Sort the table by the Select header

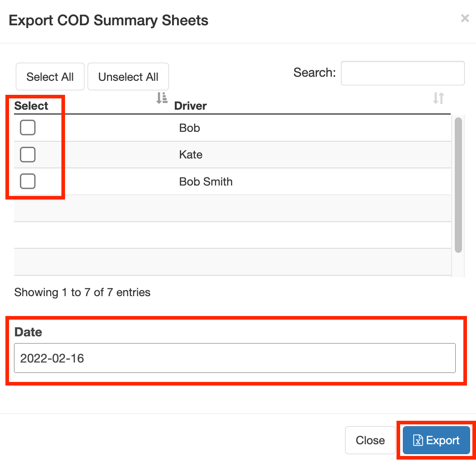click(x=31, y=106)
